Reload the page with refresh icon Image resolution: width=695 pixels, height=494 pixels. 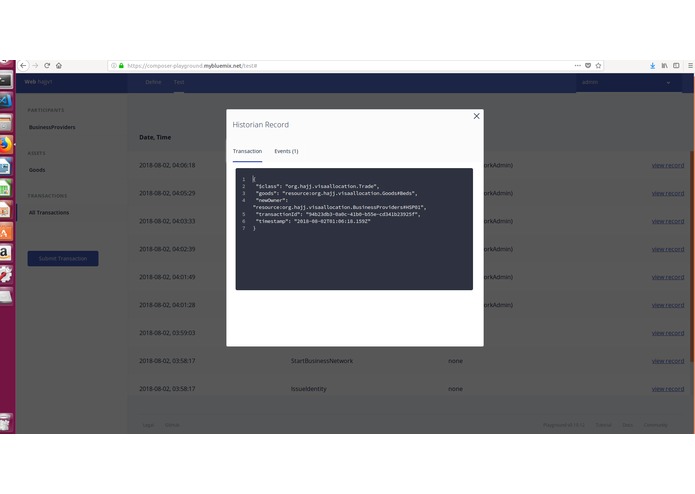point(47,66)
